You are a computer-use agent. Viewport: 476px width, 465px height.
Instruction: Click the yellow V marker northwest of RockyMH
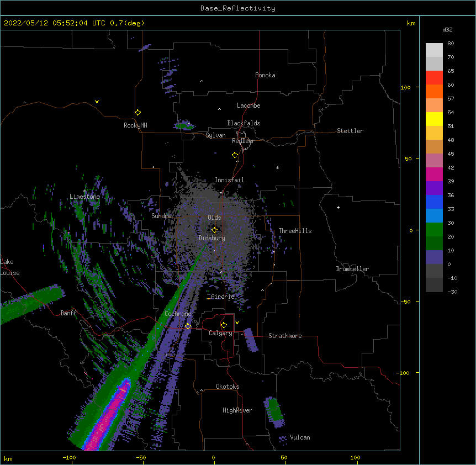coord(97,102)
